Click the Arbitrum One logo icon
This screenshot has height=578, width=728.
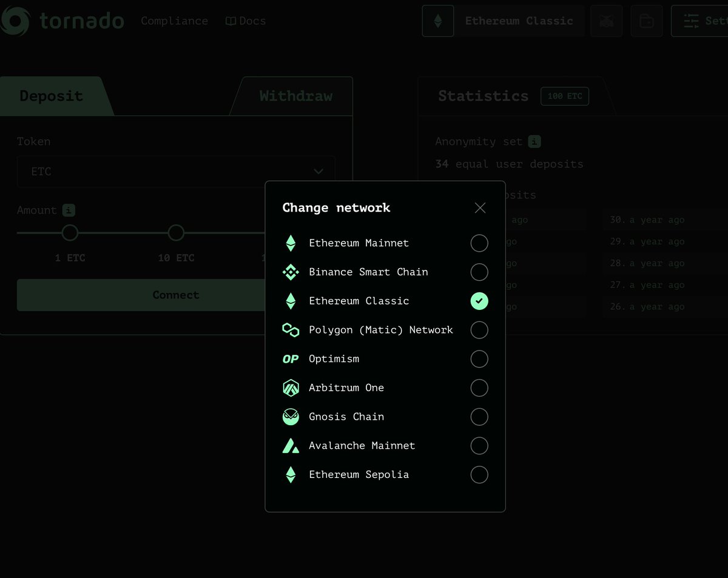click(291, 388)
